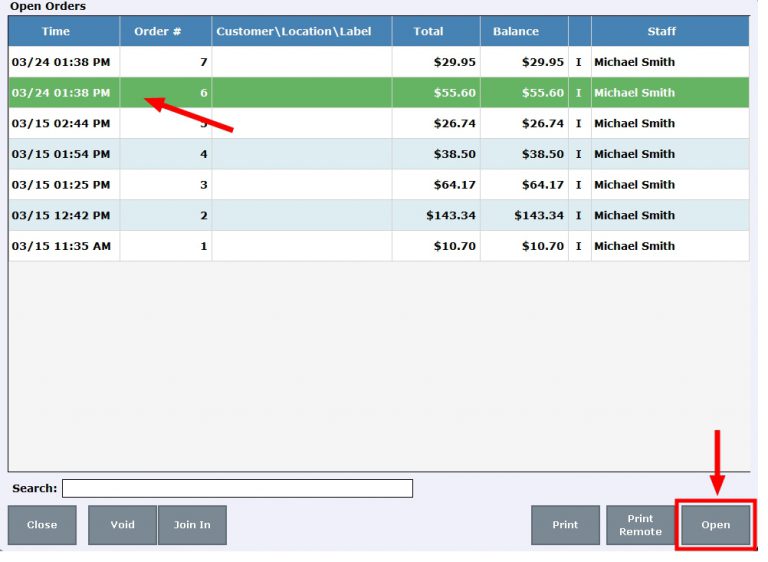This screenshot has height=562, width=768.
Task: Sort by the Time column header
Action: point(64,31)
